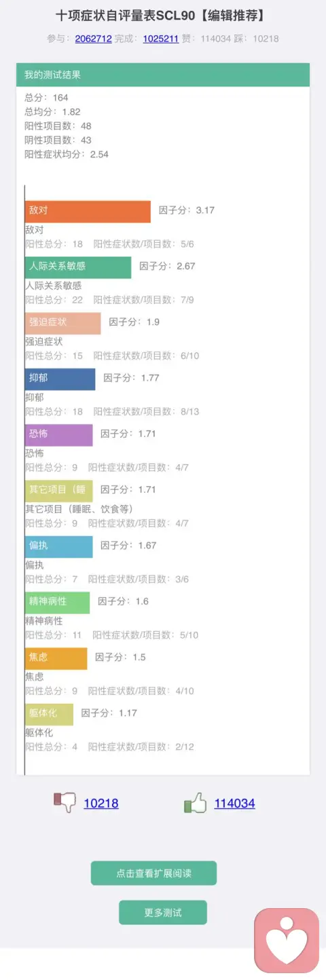Tap the thumbs-up like icon
326x980 pixels.
pyautogui.click(x=195, y=804)
